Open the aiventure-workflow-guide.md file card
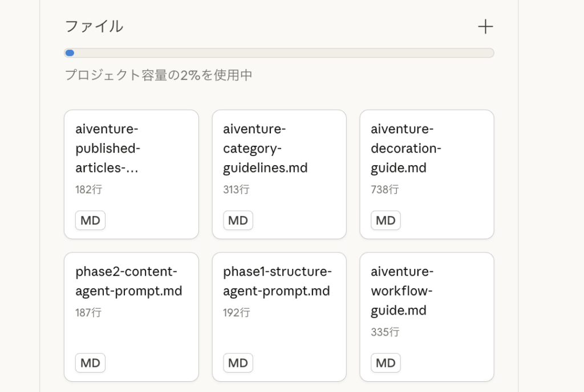This screenshot has height=392, width=584. click(x=426, y=316)
